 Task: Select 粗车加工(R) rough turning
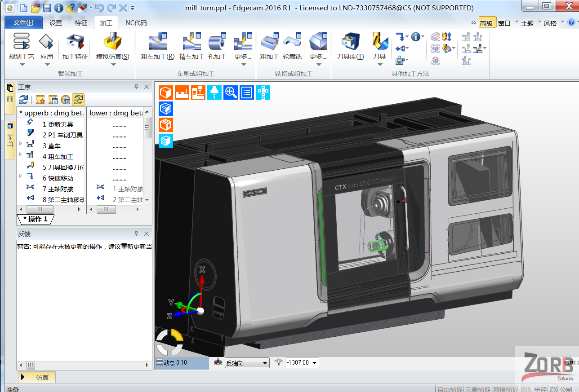pos(157,47)
